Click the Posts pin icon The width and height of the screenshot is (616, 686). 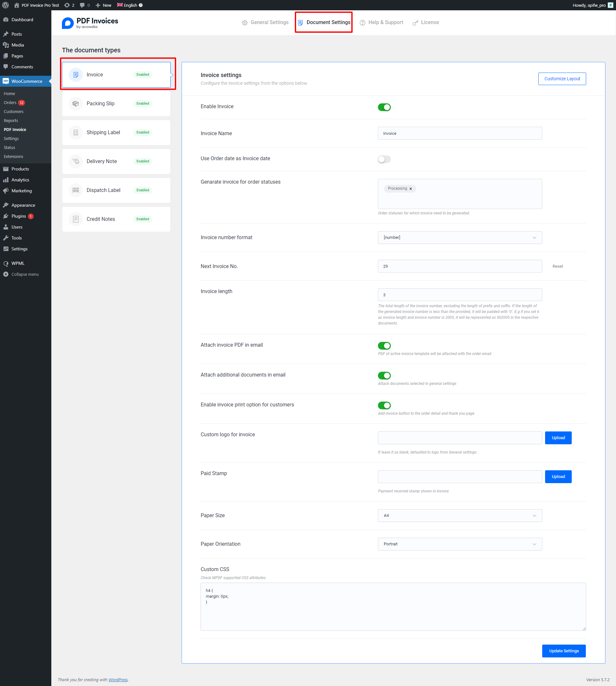pyautogui.click(x=6, y=34)
